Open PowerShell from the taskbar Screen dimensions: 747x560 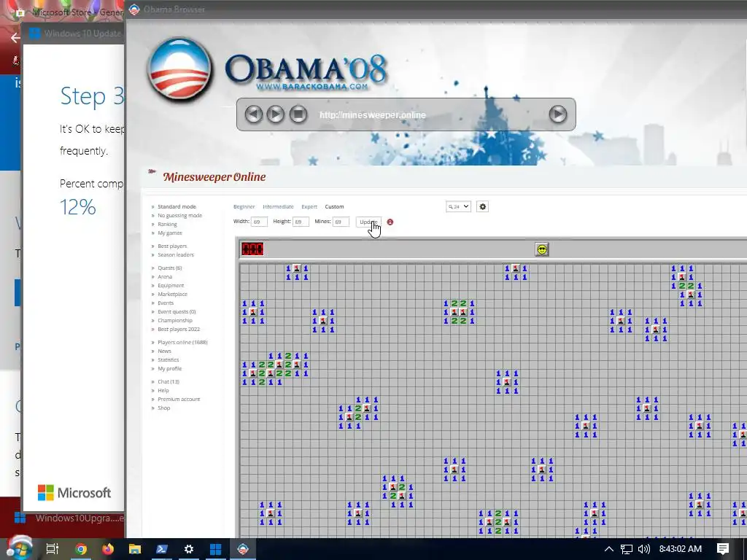click(161, 549)
